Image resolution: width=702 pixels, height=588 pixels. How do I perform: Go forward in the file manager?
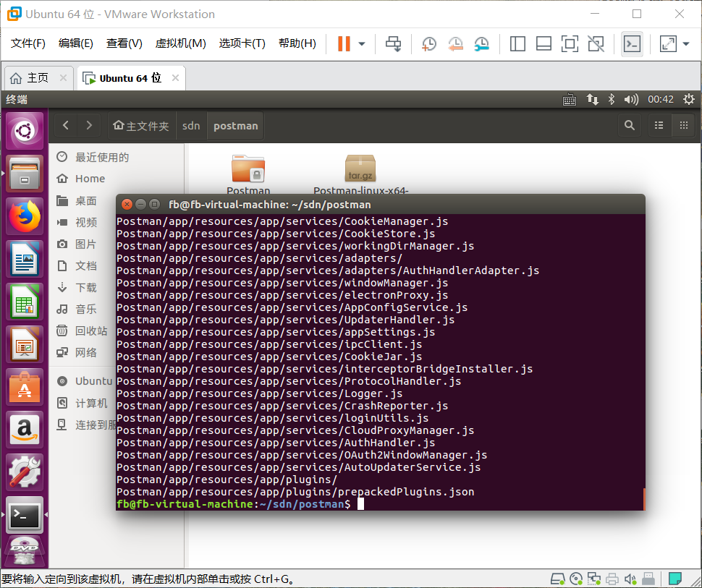pos(88,126)
